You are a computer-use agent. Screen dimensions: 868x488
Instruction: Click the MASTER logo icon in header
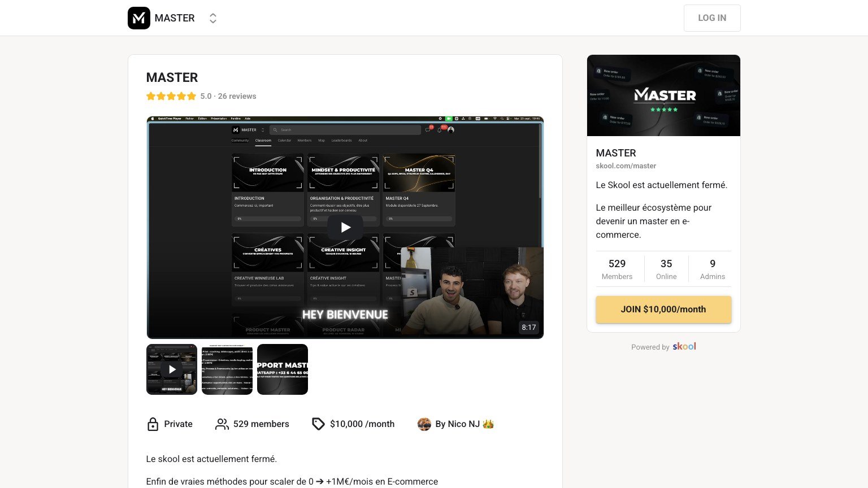(139, 18)
